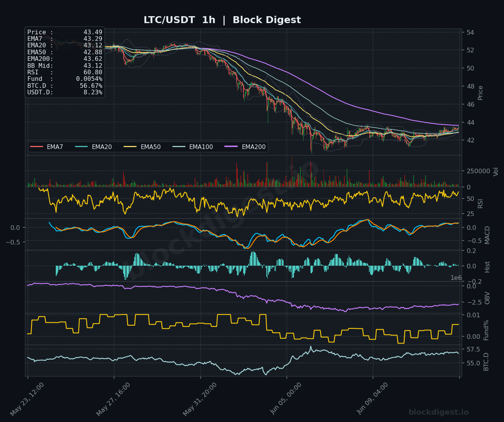Click the Hist axis label

(487, 266)
